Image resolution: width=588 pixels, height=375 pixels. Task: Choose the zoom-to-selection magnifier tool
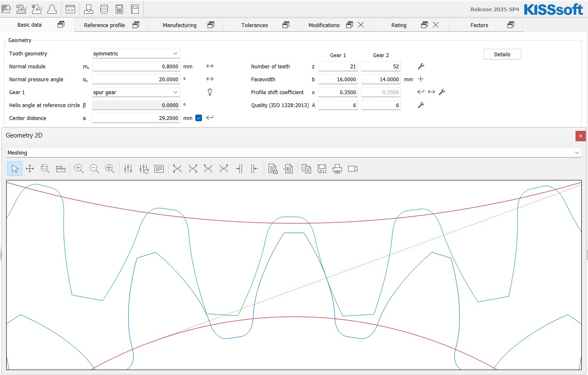(x=45, y=169)
